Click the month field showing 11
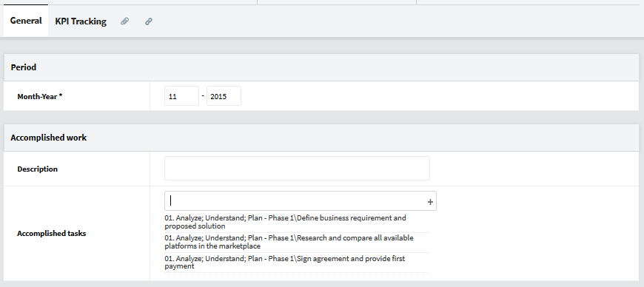 (181, 96)
